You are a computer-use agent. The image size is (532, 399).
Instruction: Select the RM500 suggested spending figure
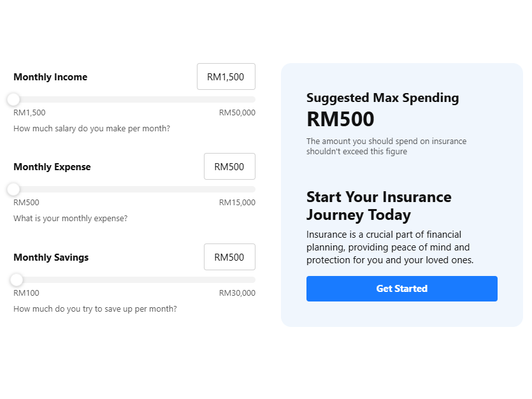340,119
